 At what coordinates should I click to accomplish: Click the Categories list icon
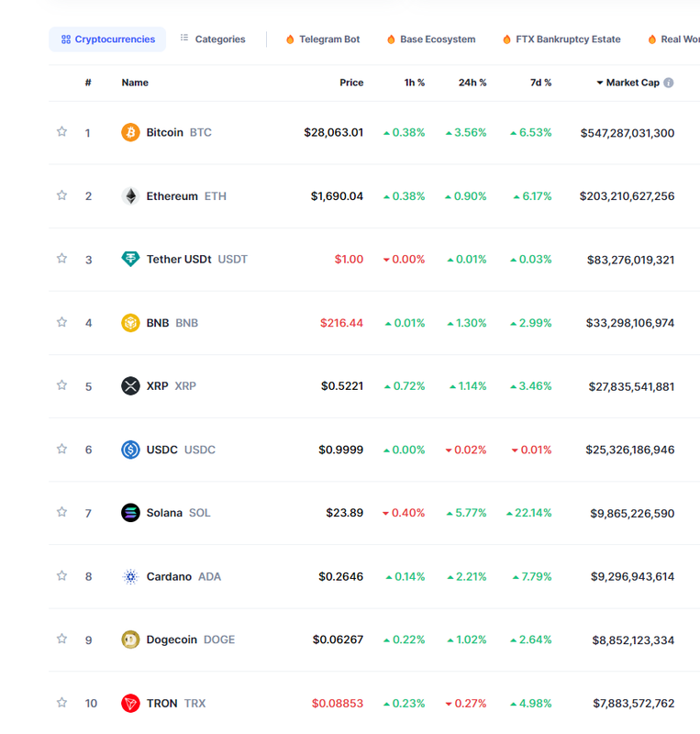184,38
